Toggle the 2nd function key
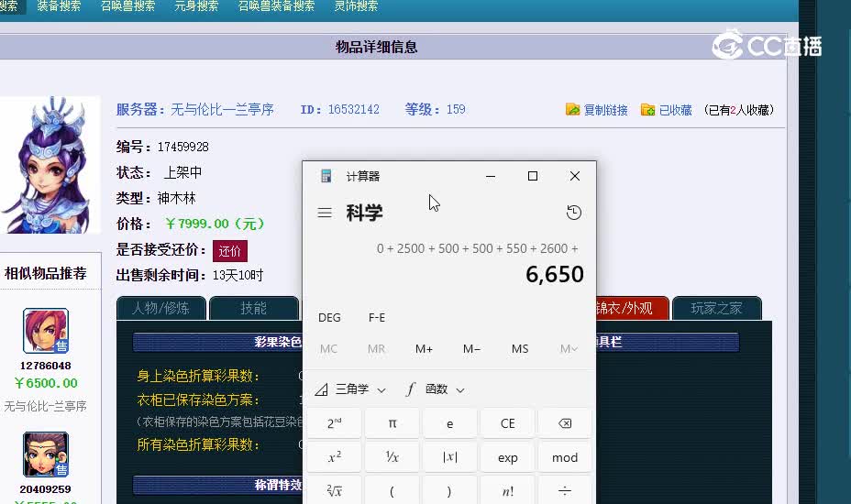The height and width of the screenshot is (504, 851). [335, 423]
